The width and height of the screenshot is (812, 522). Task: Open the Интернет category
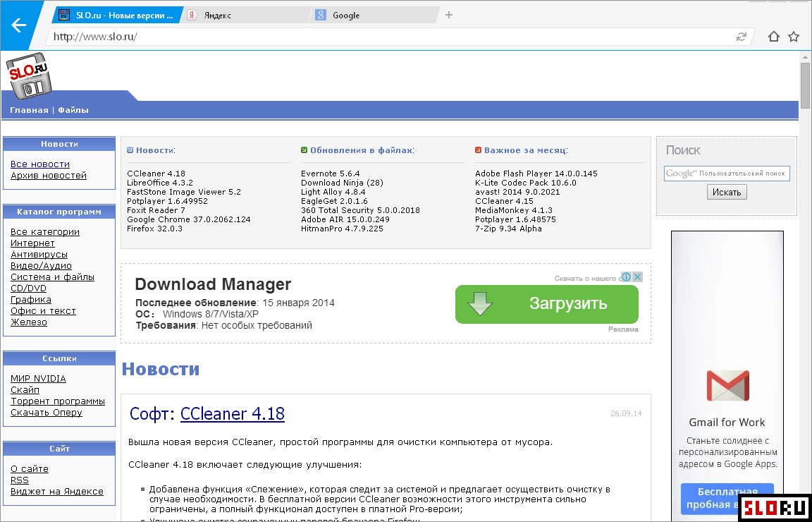pyautogui.click(x=32, y=243)
